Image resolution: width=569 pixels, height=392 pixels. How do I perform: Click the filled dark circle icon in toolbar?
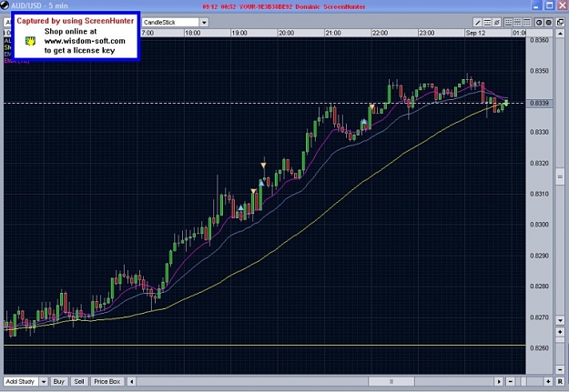(x=549, y=23)
